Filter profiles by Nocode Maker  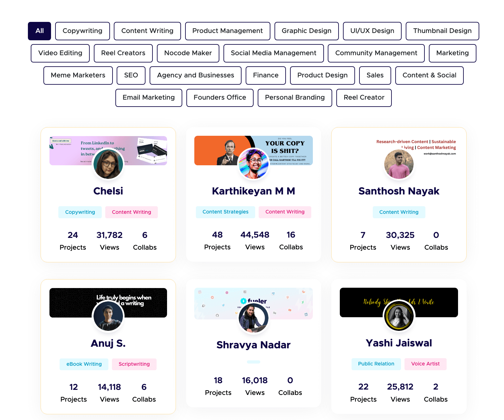point(188,53)
